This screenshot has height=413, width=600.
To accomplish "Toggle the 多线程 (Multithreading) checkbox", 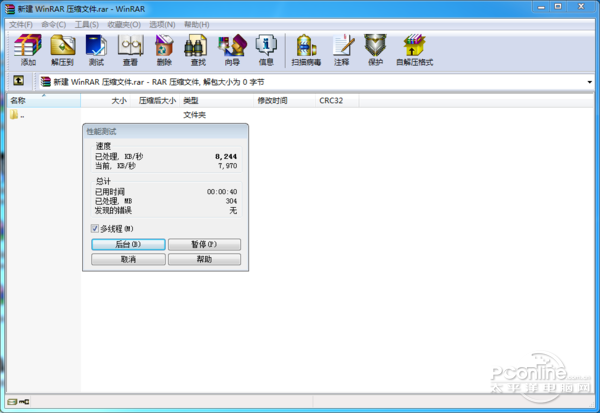I will coord(95,229).
